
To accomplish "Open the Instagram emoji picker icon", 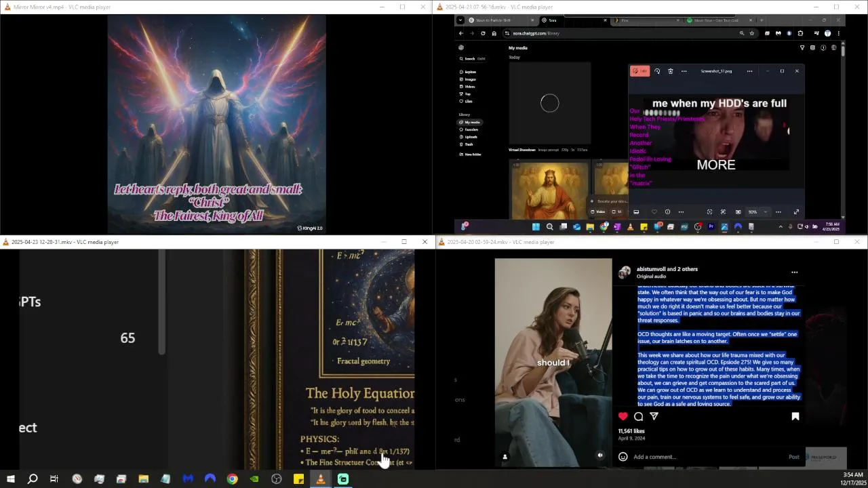I will [623, 457].
